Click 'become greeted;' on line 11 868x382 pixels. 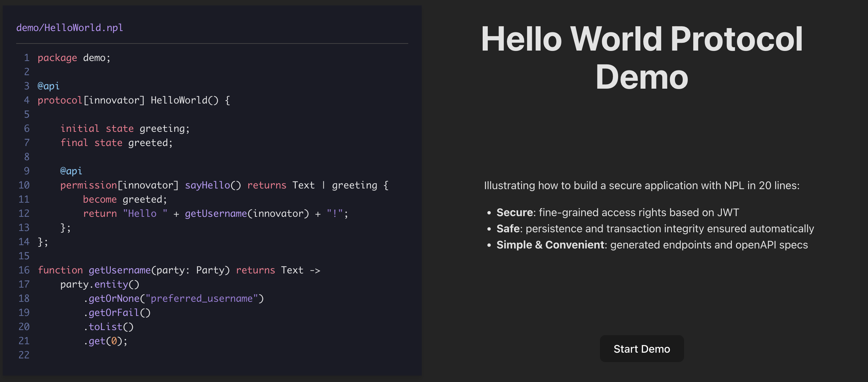tap(125, 199)
